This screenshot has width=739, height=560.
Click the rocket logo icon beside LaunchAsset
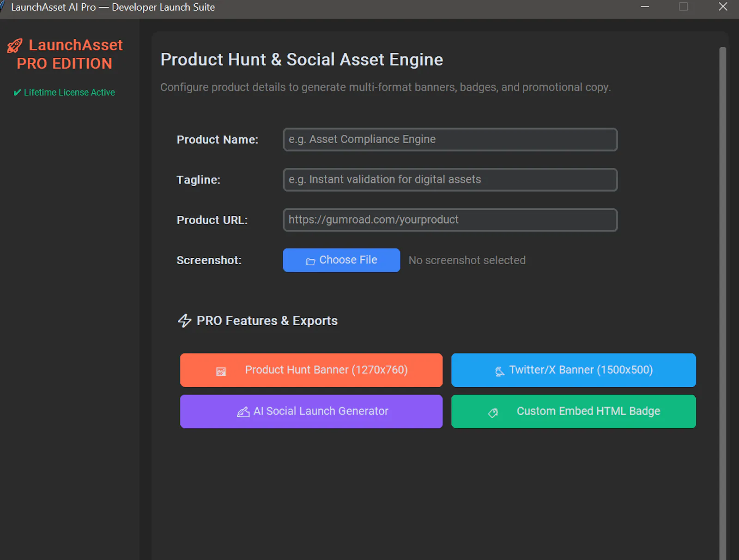click(x=15, y=46)
